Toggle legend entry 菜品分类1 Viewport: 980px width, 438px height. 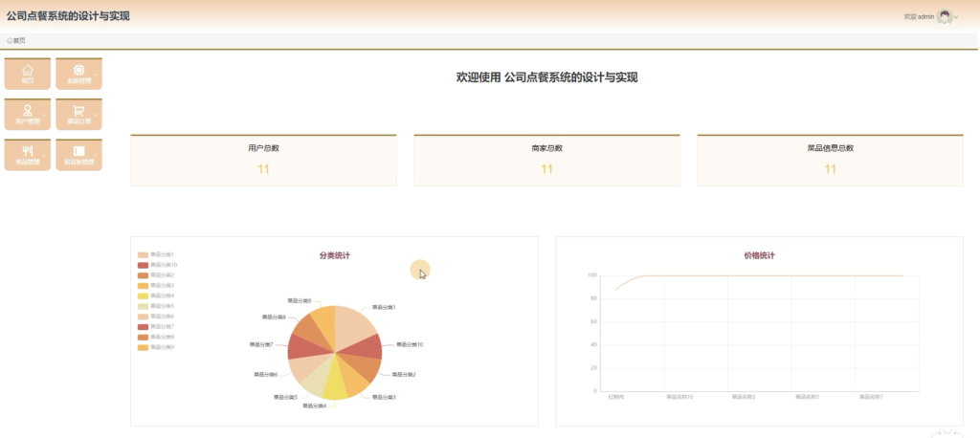click(156, 254)
